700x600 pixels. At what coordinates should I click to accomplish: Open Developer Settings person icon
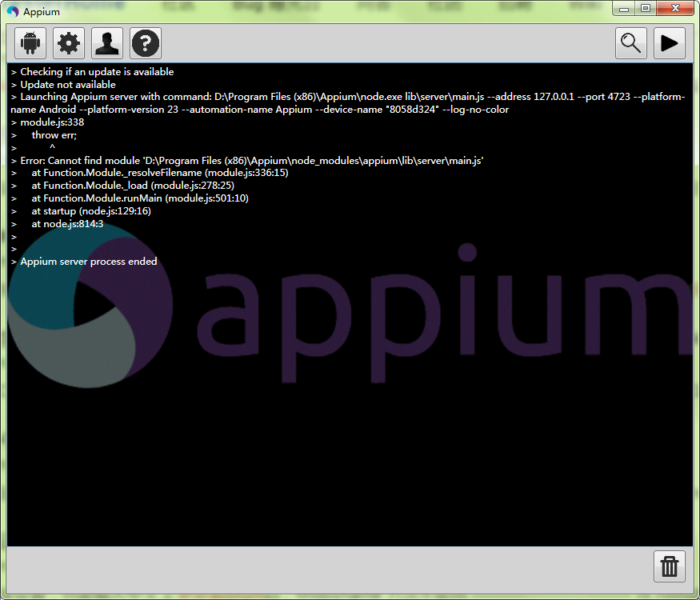(107, 43)
